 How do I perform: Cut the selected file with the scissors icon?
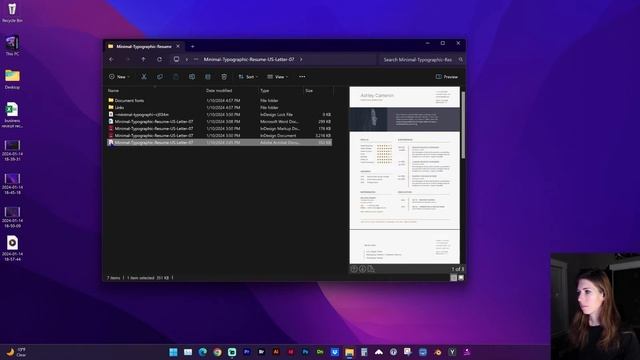(x=144, y=77)
